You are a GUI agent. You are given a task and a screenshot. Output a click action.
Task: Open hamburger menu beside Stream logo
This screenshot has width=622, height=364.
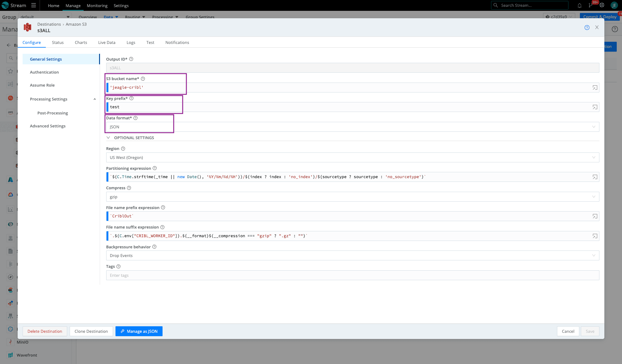(33, 6)
